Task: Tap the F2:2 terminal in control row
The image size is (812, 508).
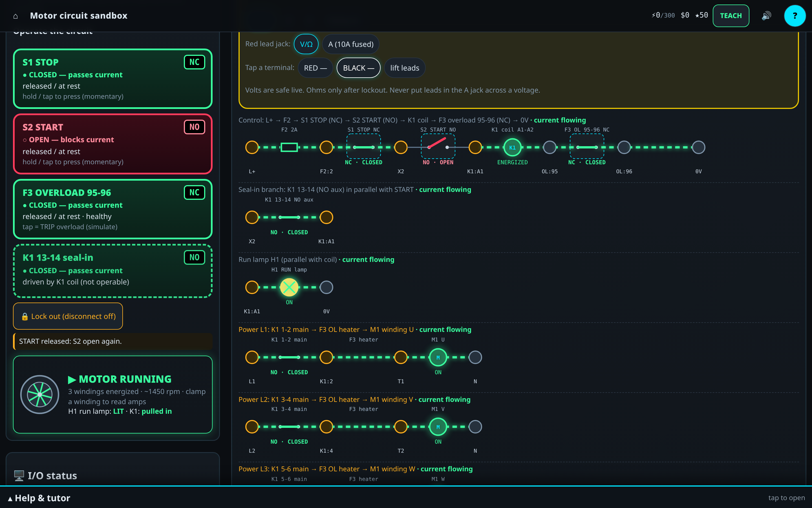Action: pos(326,147)
